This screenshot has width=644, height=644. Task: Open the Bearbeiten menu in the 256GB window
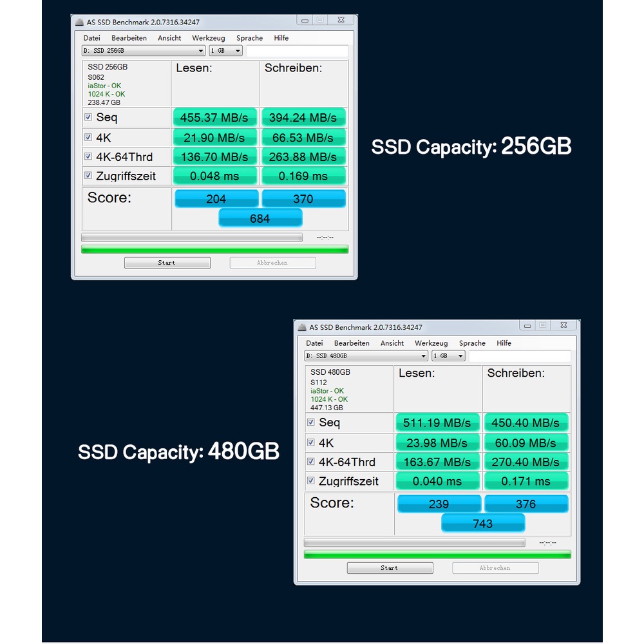tap(129, 38)
